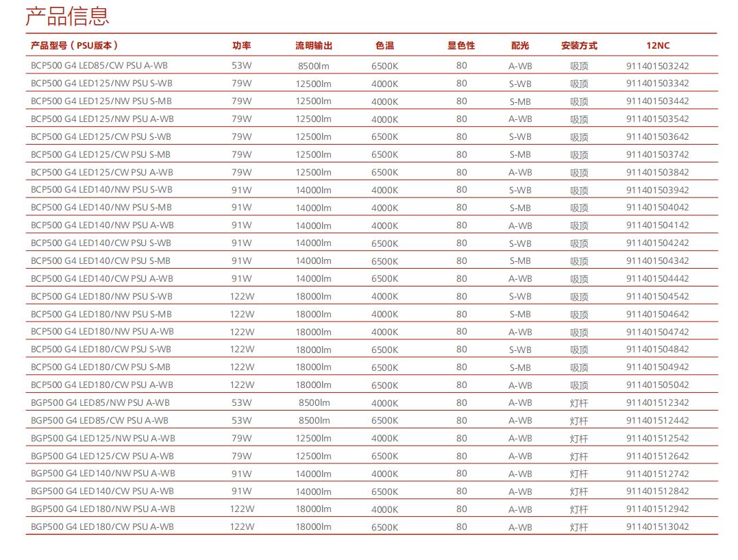Select model BCP500 G4 LED140/NW PSU S-WB
The height and width of the screenshot is (560, 738).
click(101, 190)
